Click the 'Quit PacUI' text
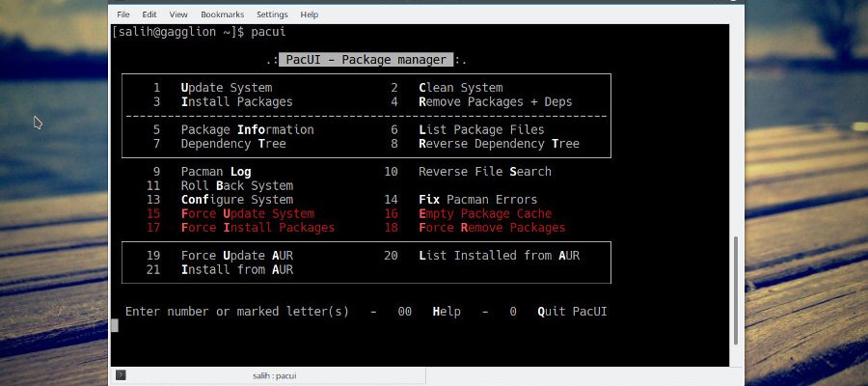This screenshot has height=386, width=868. coord(572,312)
